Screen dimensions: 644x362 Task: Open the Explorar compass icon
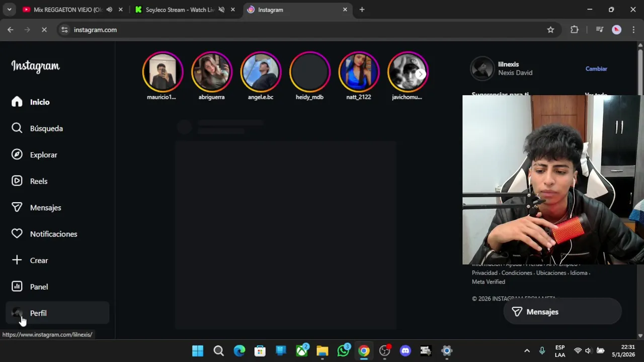pos(17,154)
